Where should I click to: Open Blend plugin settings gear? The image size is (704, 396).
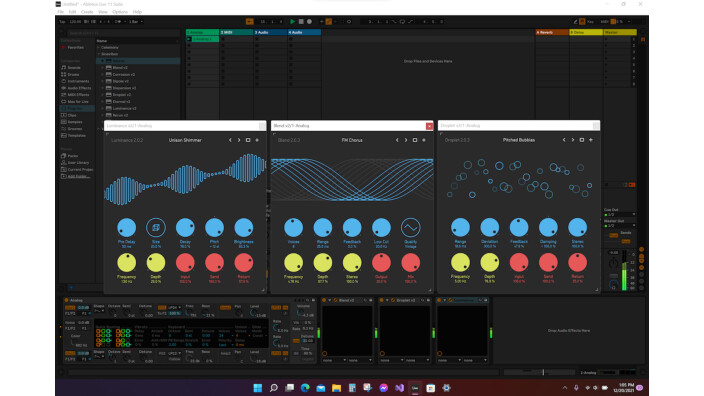424,140
